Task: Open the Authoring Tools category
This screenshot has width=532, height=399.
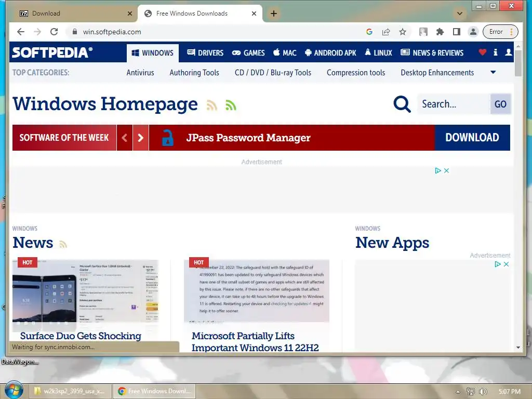Action: [x=194, y=73]
